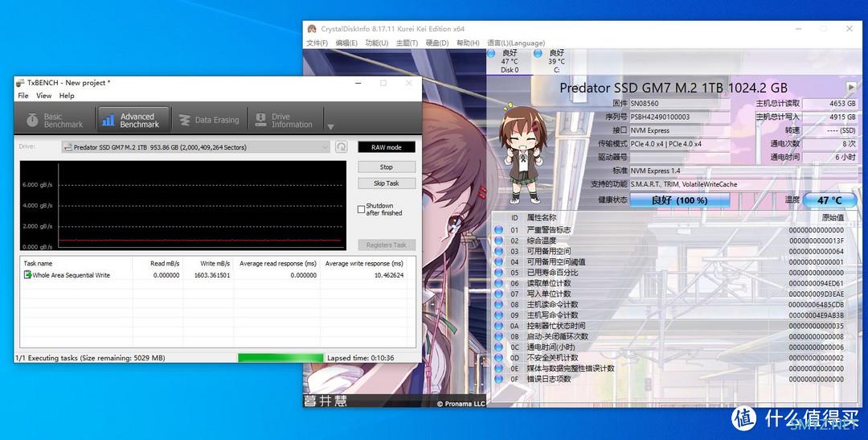Switch to the Data Erasing tab
The image size is (868, 440).
click(x=209, y=120)
